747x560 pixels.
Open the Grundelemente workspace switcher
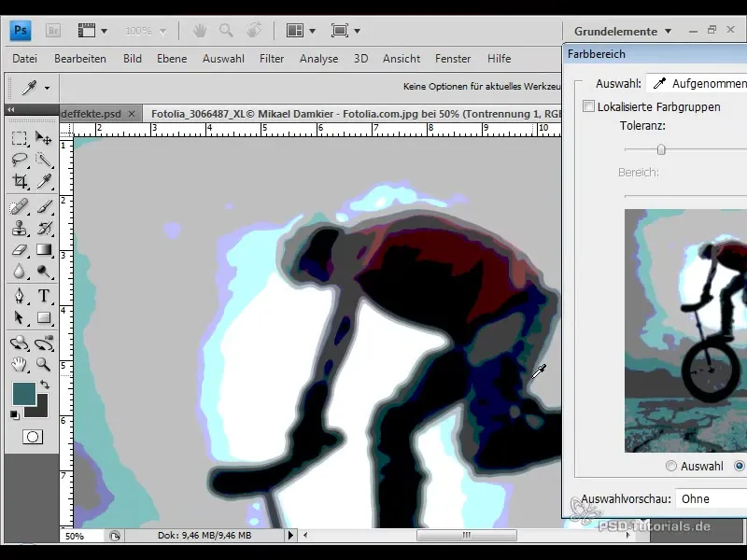tap(622, 32)
